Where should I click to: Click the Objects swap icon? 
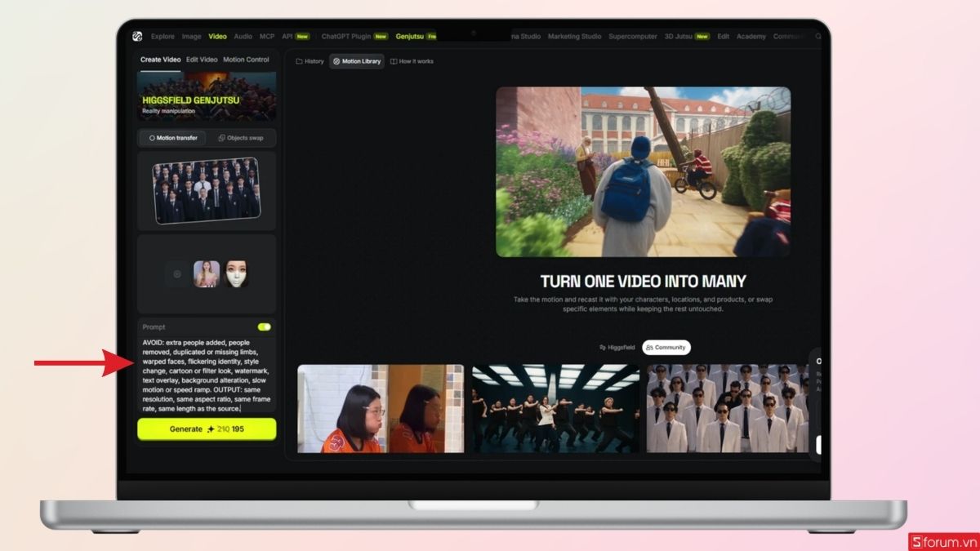tap(221, 138)
